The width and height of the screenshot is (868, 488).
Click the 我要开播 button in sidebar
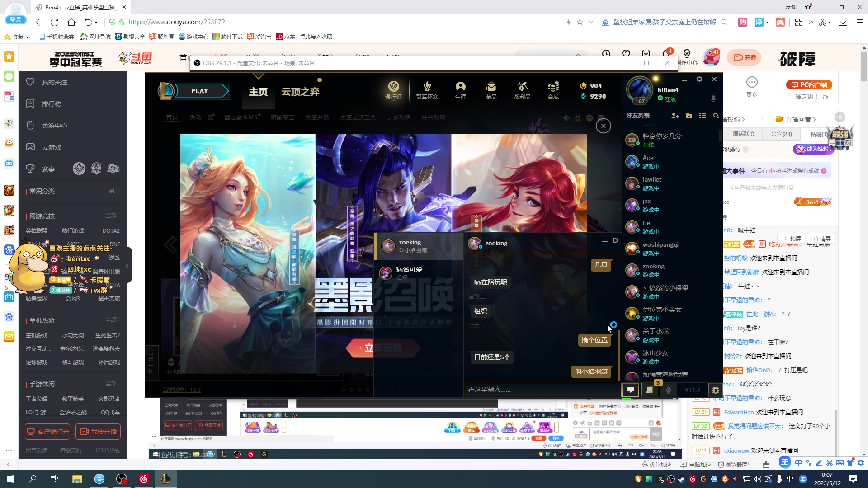[98, 432]
